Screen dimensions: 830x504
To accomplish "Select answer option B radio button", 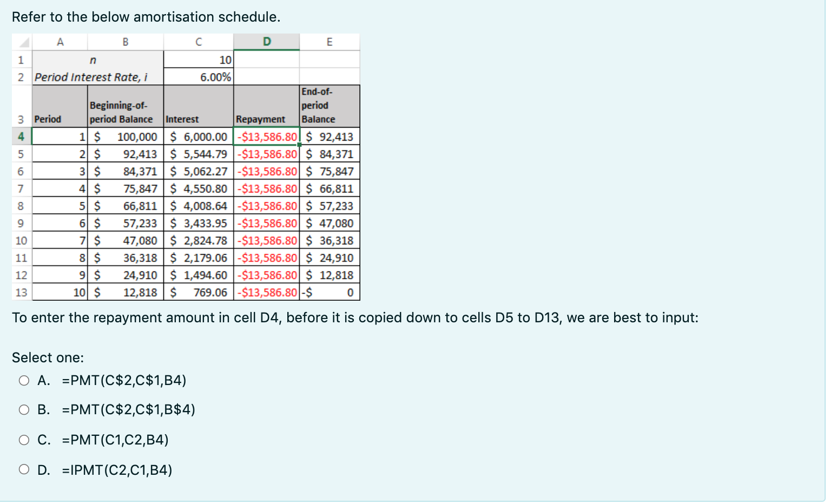I will (23, 410).
